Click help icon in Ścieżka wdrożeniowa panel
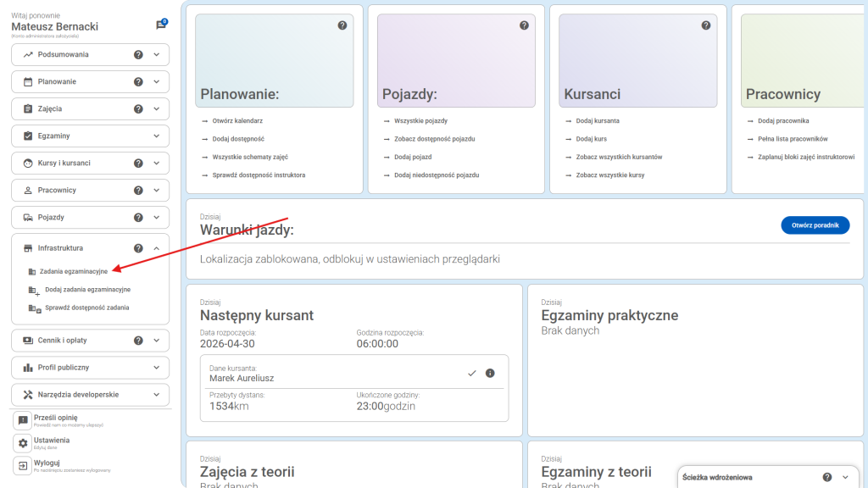The width and height of the screenshot is (868, 488). tap(827, 477)
